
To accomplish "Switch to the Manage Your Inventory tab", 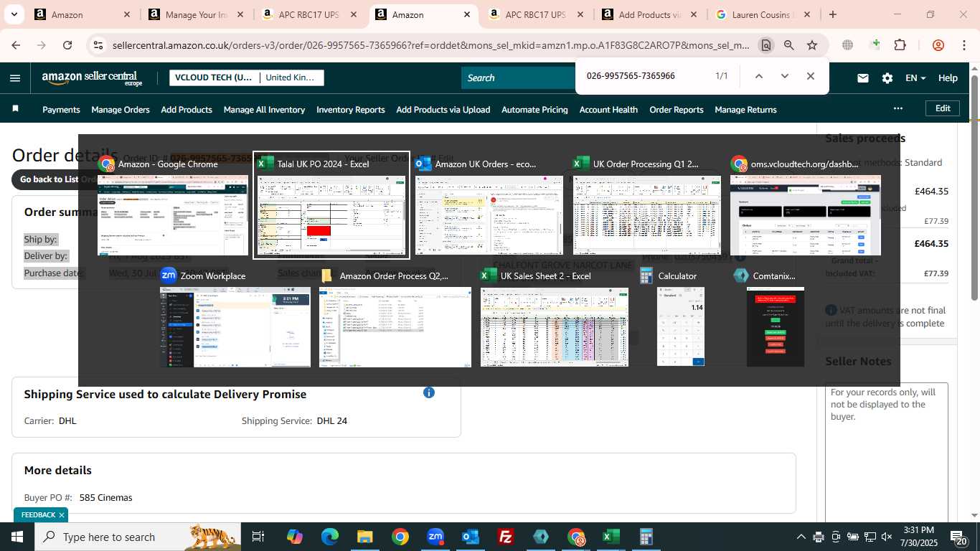I will pos(195,14).
